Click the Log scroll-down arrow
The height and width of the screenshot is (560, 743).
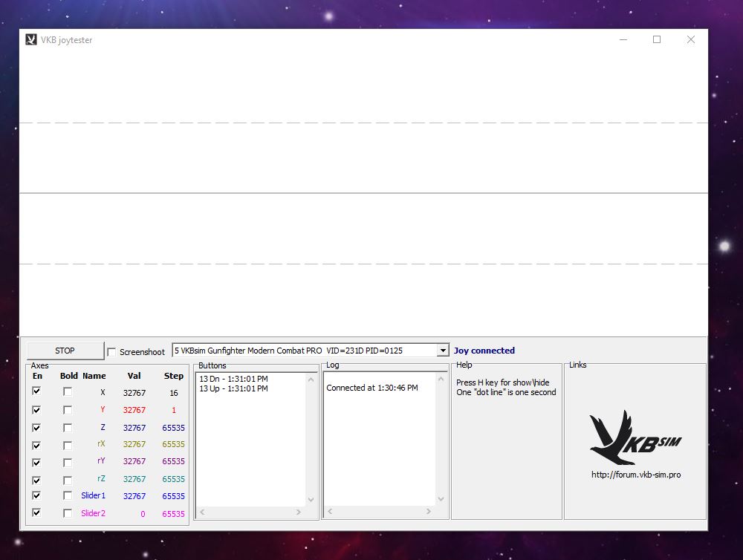[x=441, y=499]
